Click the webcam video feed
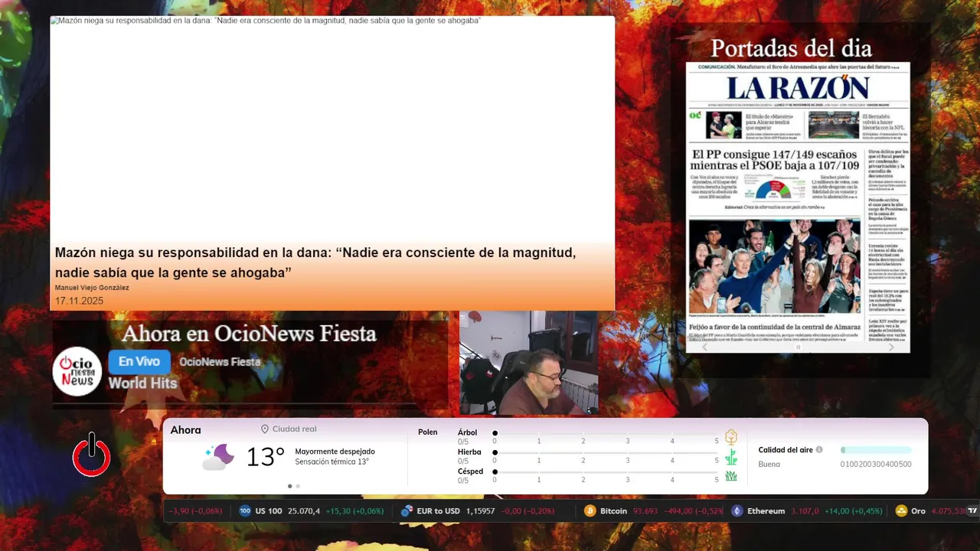The height and width of the screenshot is (551, 980). click(x=528, y=363)
